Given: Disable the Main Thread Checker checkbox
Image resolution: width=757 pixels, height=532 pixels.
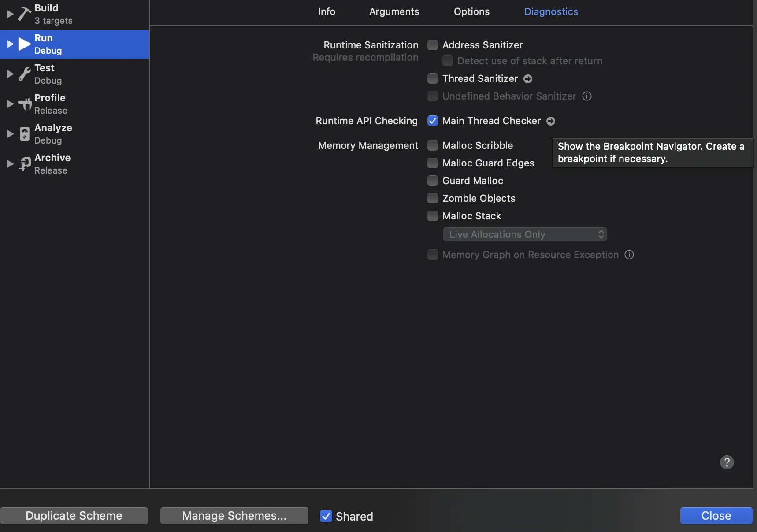Looking at the screenshot, I should pyautogui.click(x=433, y=121).
